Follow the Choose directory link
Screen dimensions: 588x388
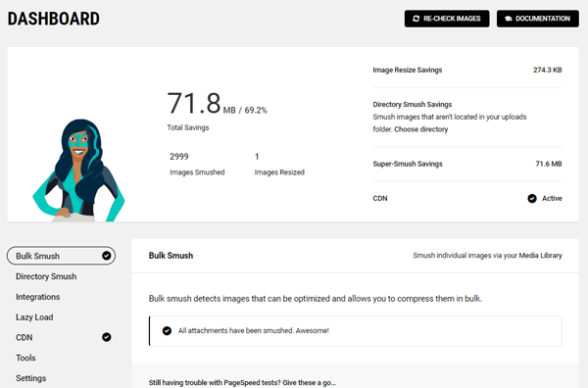pos(421,129)
